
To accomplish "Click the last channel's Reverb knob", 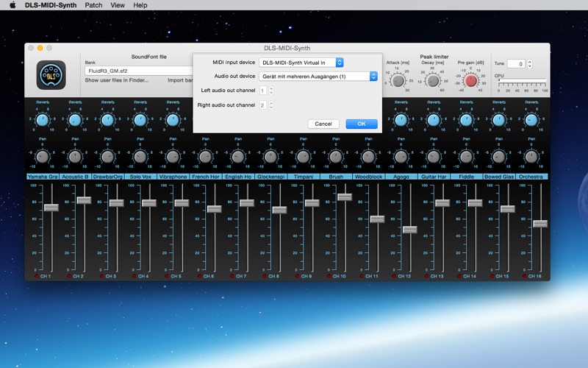I will click(x=531, y=120).
